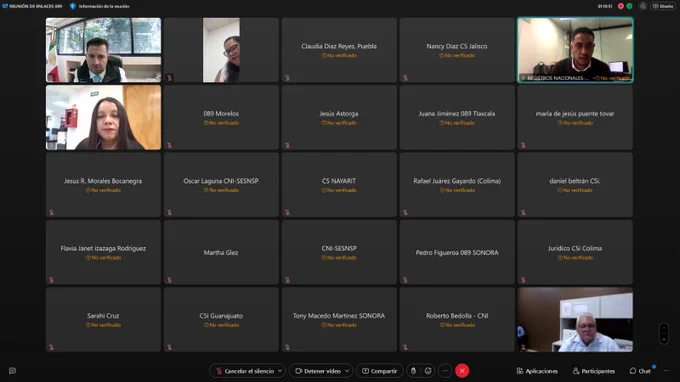Select the Oscar Laguna CNI-SESNSP tile
Viewport: 680px width, 382px height.
click(221, 185)
